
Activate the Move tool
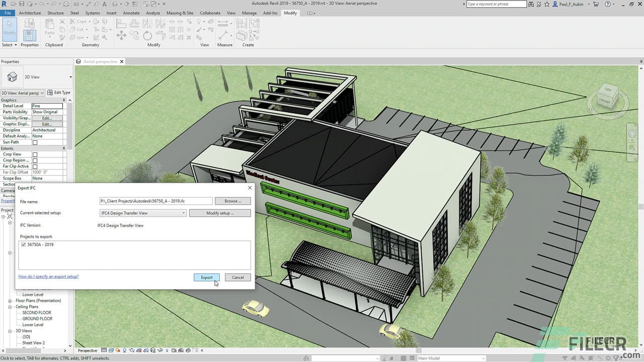pyautogui.click(x=121, y=35)
